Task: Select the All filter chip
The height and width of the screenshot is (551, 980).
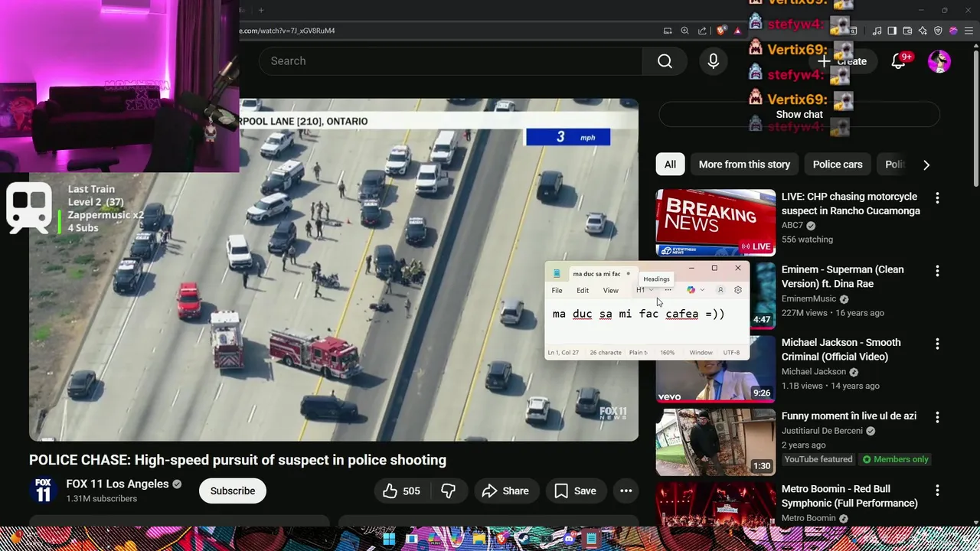Action: [x=670, y=165]
